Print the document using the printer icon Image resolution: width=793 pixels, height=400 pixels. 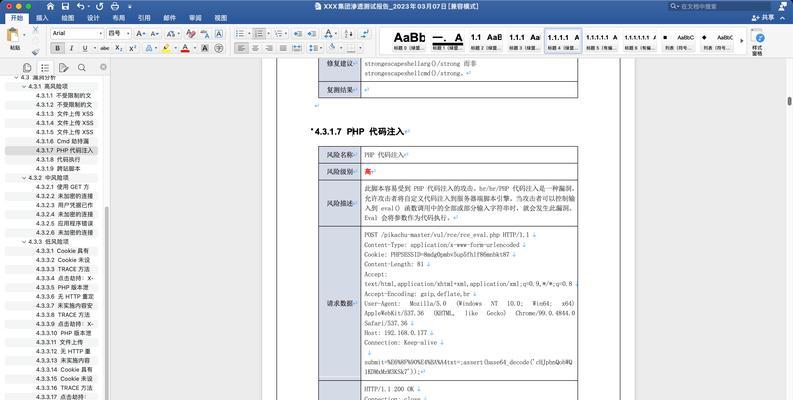click(x=115, y=7)
